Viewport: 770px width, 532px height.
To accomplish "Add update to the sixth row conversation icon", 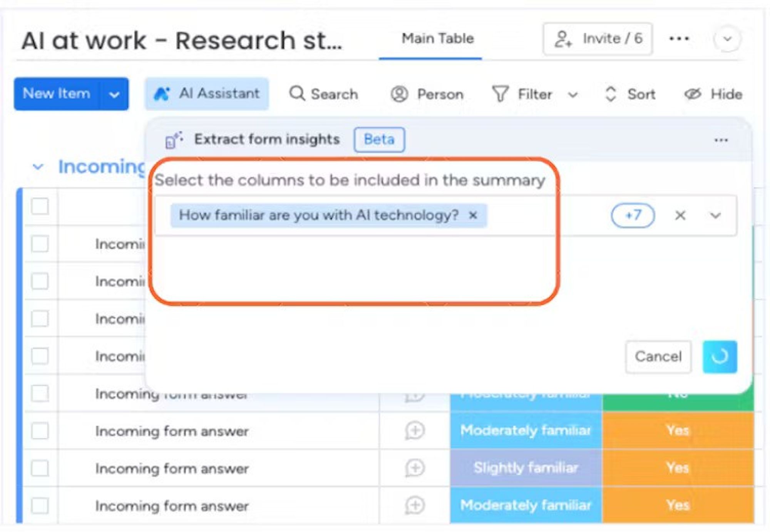I will click(x=415, y=430).
